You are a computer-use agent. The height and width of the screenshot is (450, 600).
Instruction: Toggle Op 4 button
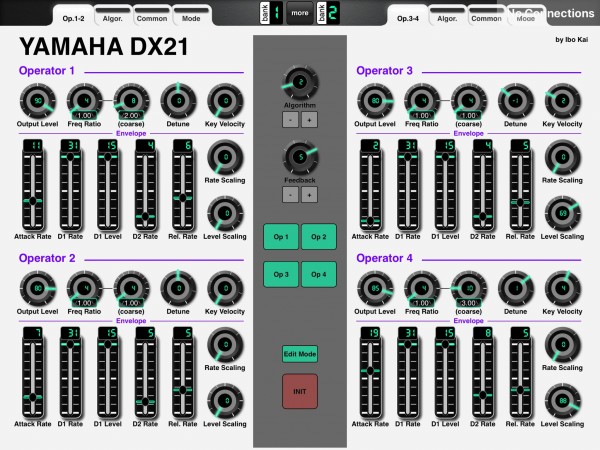point(319,274)
